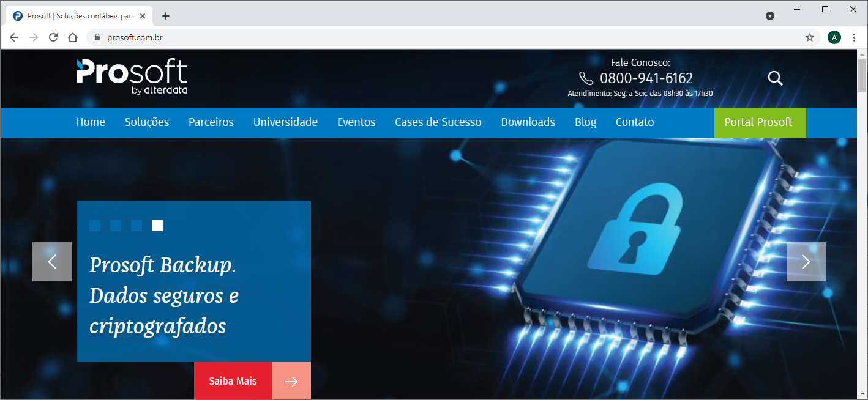868x400 pixels.
Task: Open the Parceiros menu item
Action: pyautogui.click(x=211, y=122)
